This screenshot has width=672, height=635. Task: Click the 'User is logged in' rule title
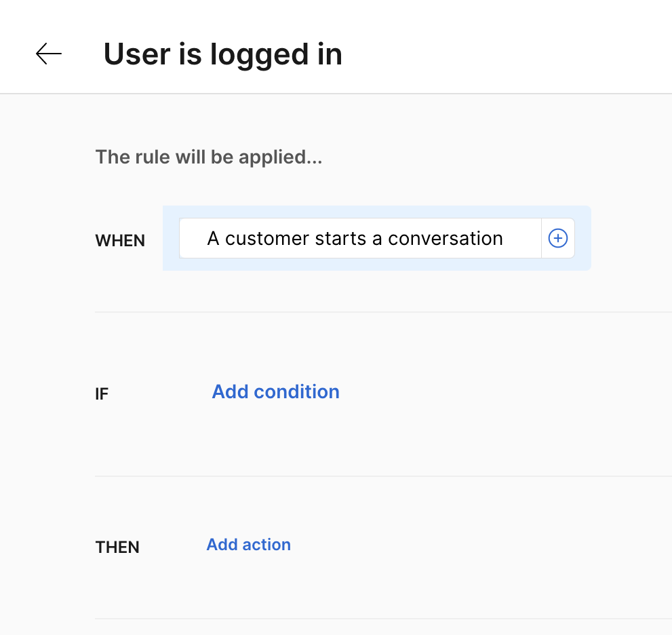222,54
